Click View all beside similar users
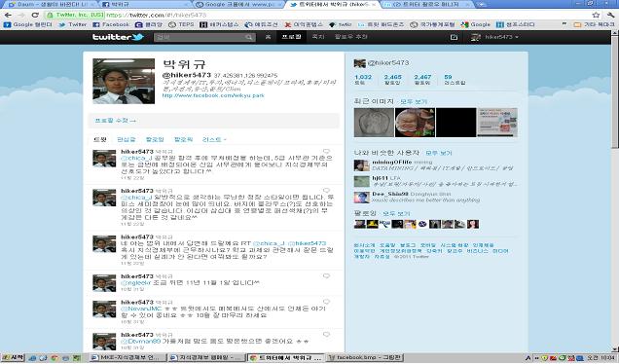 439,153
